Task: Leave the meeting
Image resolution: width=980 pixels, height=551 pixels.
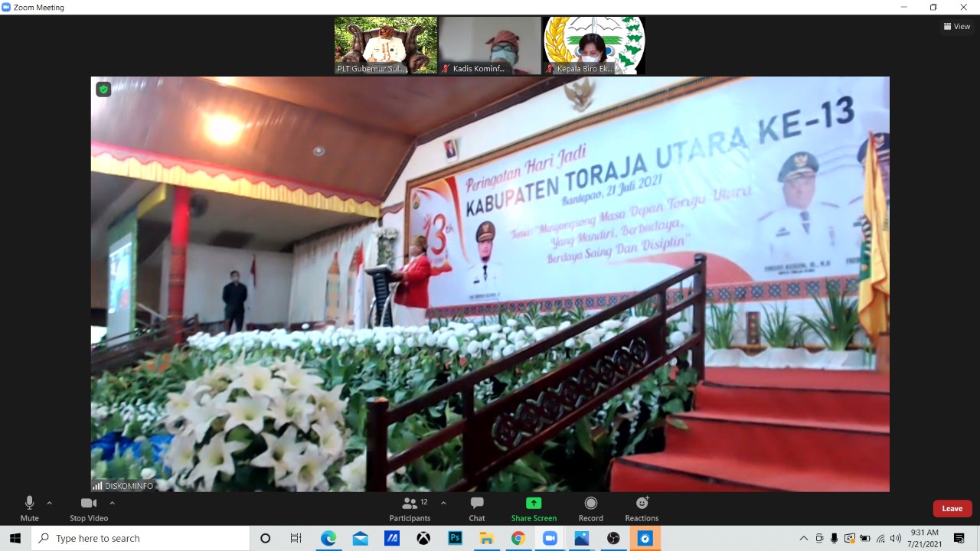Action: click(x=952, y=509)
